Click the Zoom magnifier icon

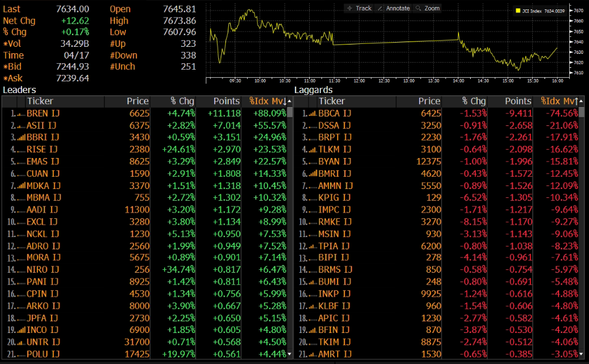pyautogui.click(x=418, y=8)
